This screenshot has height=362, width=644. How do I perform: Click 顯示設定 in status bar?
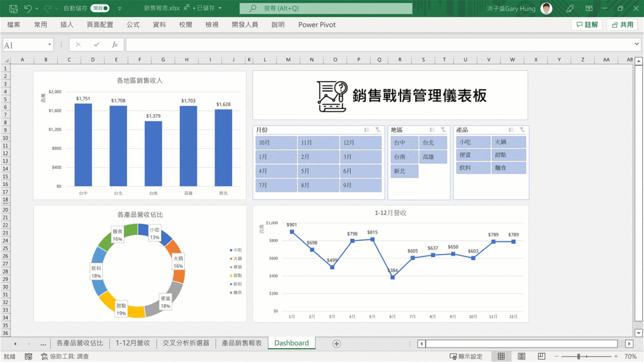[466, 357]
